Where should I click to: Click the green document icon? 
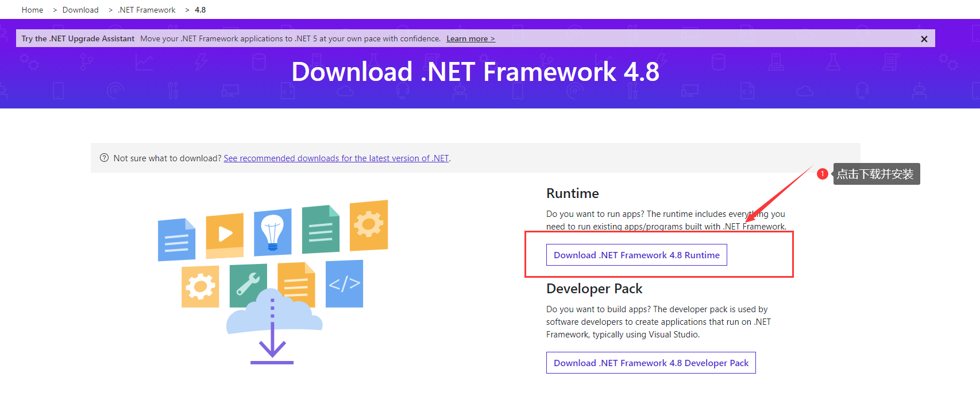(321, 229)
